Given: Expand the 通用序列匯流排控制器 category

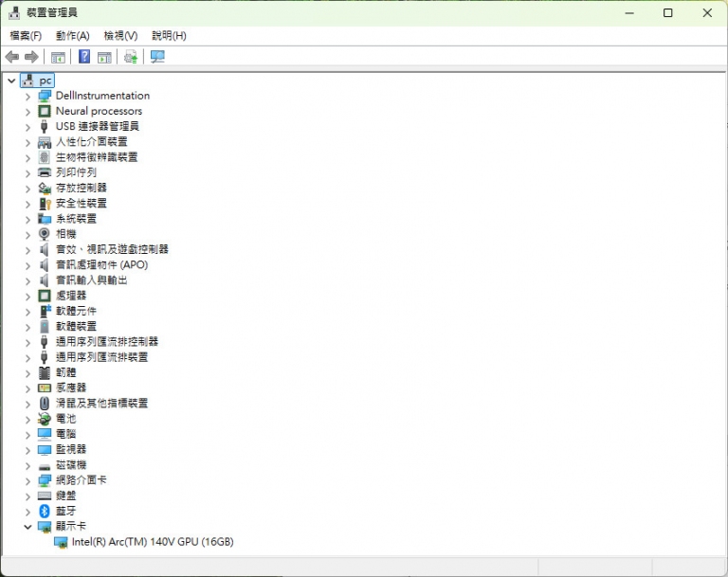Looking at the screenshot, I should (27, 342).
